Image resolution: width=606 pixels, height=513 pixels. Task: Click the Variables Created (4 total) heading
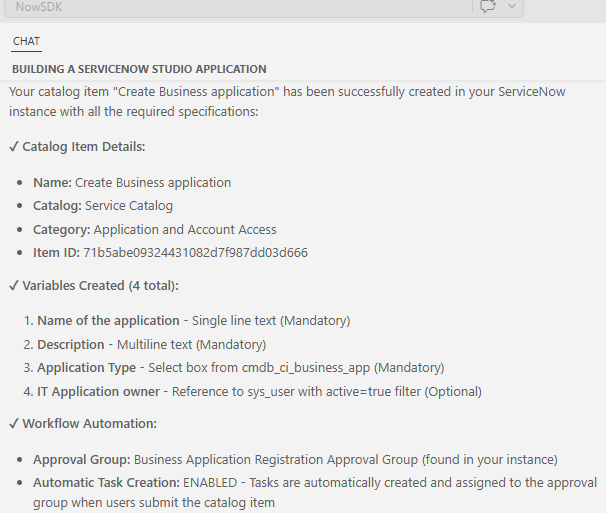pos(100,286)
